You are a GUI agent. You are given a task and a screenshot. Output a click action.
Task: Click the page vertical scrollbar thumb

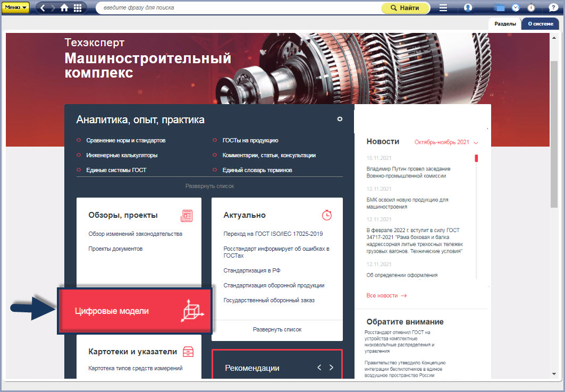click(x=554, y=134)
